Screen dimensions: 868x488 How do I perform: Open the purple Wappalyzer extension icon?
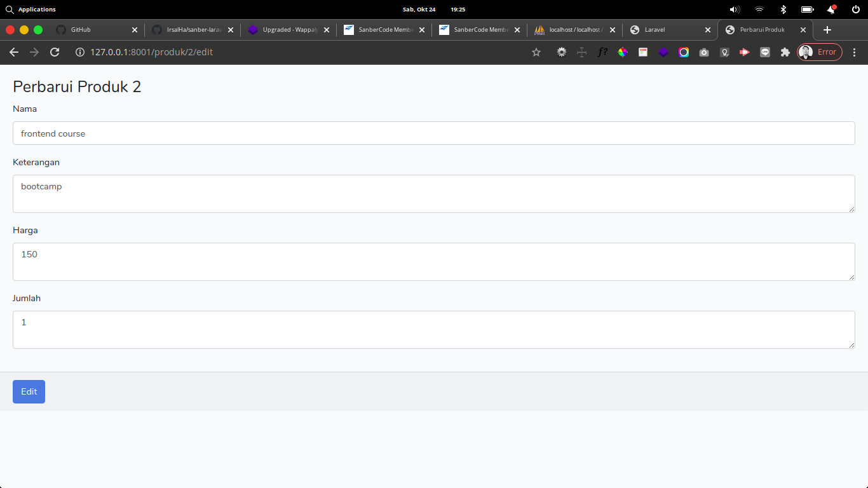[663, 52]
